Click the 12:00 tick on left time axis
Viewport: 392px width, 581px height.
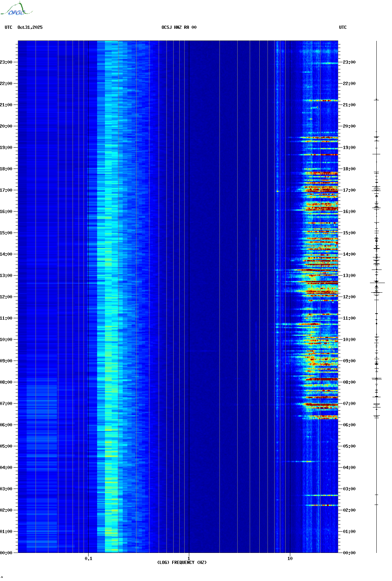pos(6,297)
